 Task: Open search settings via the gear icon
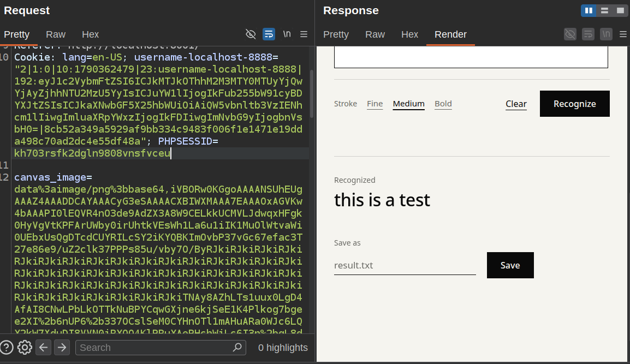click(25, 348)
